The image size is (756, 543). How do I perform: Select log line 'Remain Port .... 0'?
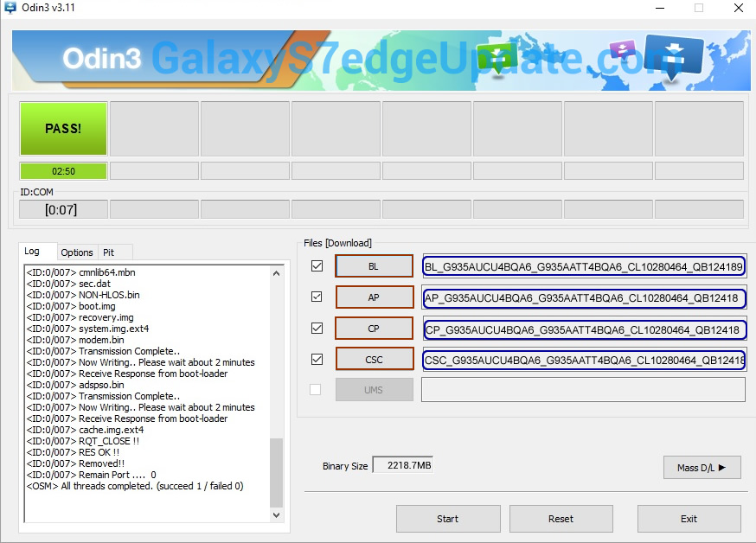pos(91,475)
